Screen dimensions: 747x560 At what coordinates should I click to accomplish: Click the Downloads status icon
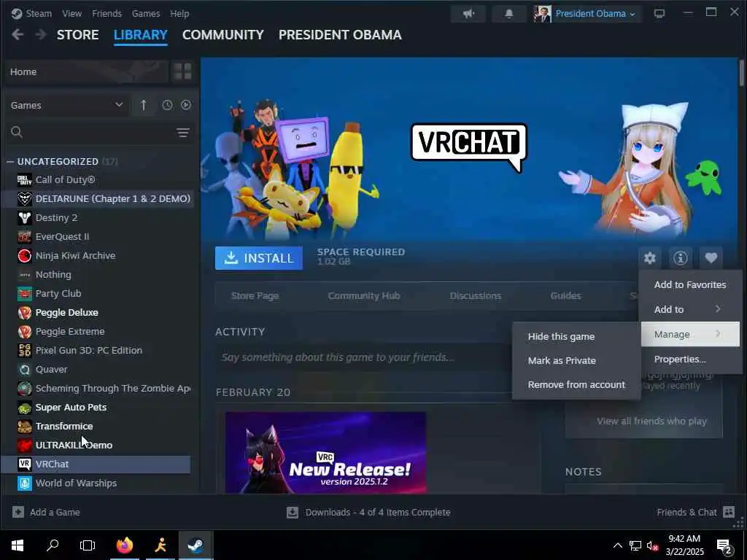(x=293, y=513)
